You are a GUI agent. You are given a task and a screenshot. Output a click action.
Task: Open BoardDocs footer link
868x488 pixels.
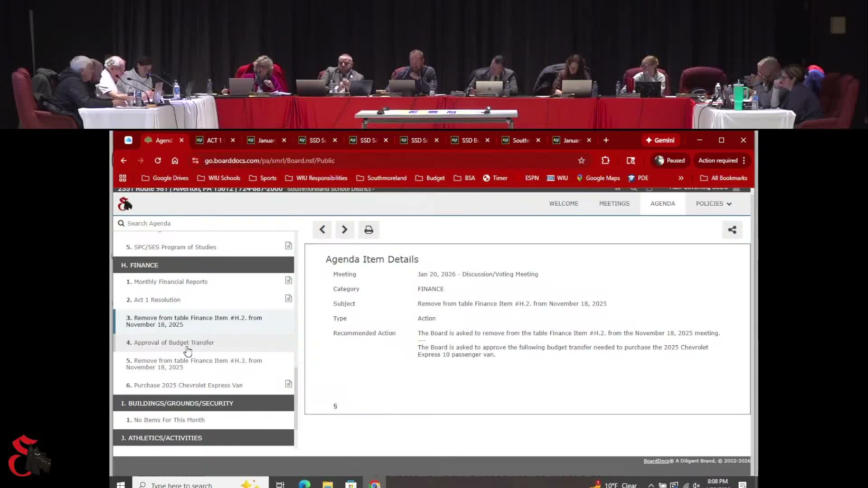pos(656,461)
